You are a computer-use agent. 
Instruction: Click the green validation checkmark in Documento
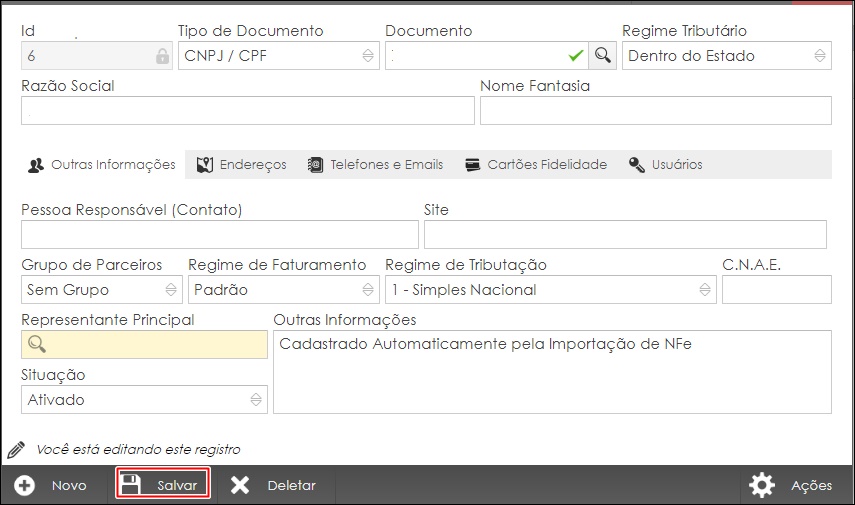pyautogui.click(x=576, y=55)
